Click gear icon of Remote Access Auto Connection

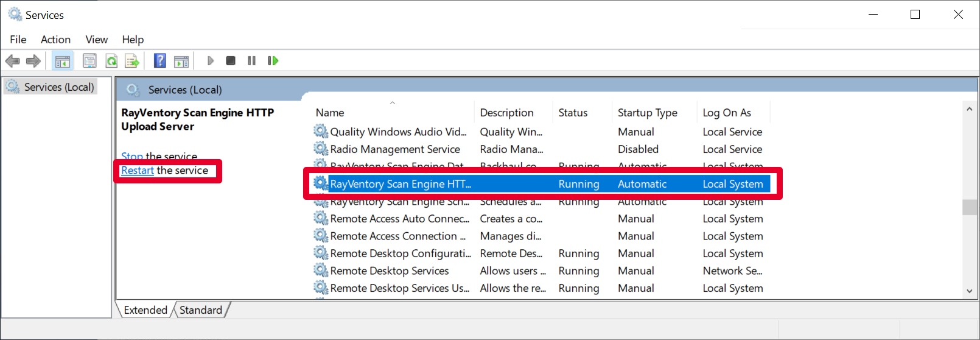321,218
